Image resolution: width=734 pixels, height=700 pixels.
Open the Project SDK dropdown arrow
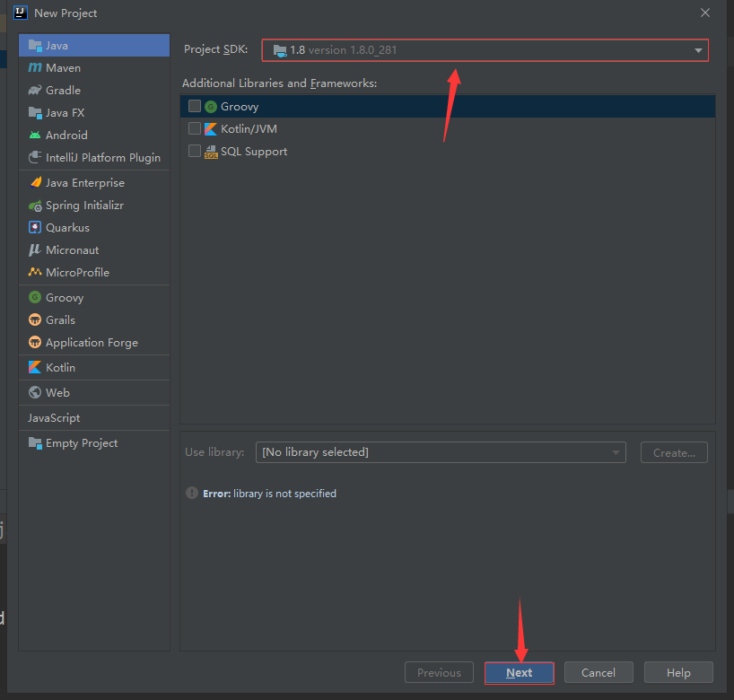pos(698,50)
